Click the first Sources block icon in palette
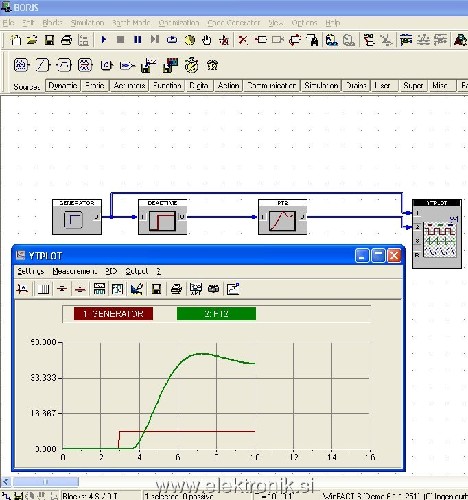This screenshot has width=468, height=500. [21, 65]
